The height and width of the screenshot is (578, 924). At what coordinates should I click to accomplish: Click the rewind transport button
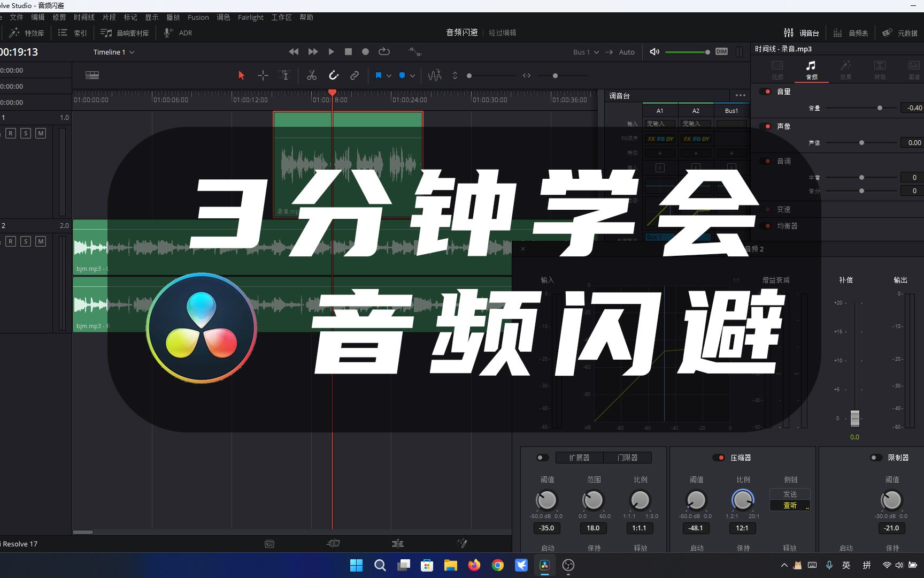[x=294, y=52]
